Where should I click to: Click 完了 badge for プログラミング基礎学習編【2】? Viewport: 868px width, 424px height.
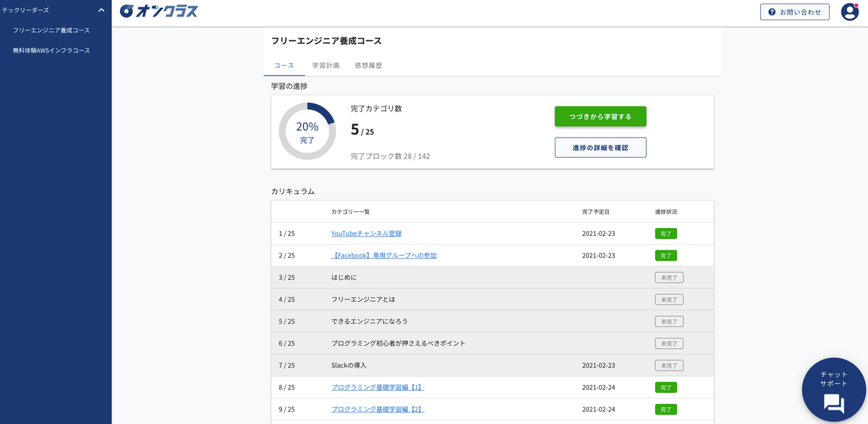pos(666,409)
